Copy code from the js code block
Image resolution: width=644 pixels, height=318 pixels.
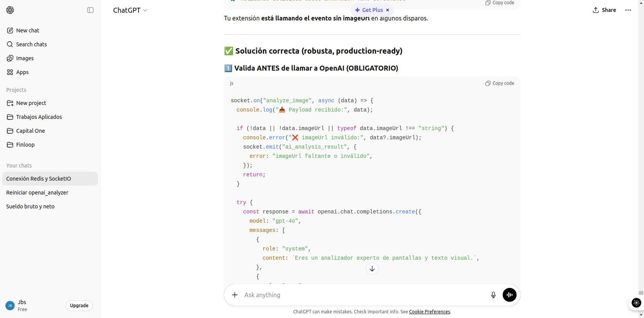coord(500,83)
